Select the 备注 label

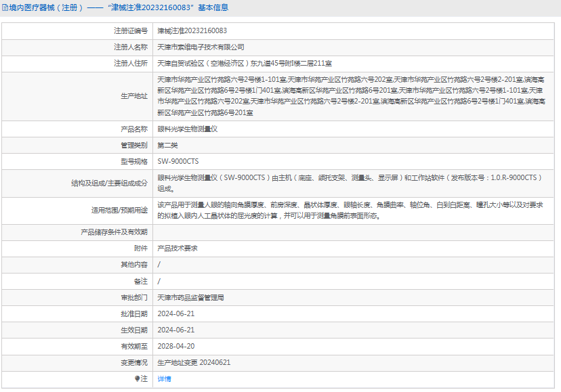click(x=141, y=281)
